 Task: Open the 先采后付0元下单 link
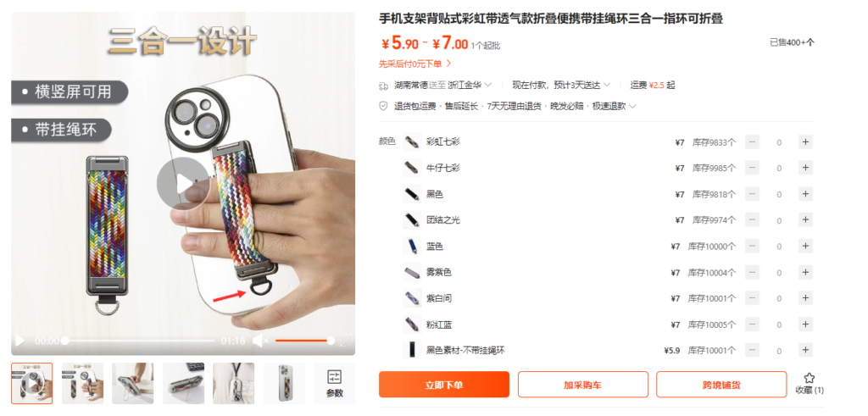point(415,64)
